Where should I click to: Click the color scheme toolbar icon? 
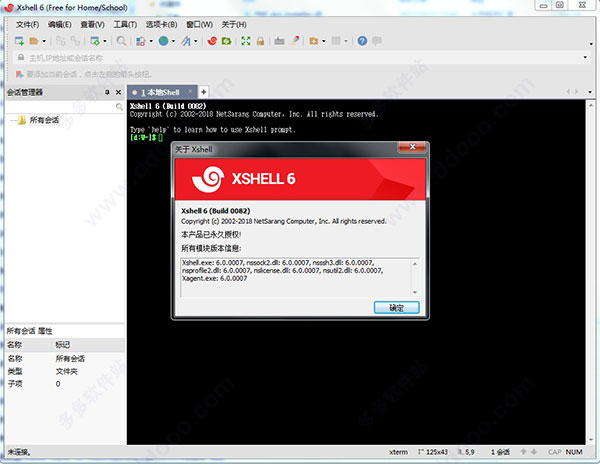click(x=141, y=41)
